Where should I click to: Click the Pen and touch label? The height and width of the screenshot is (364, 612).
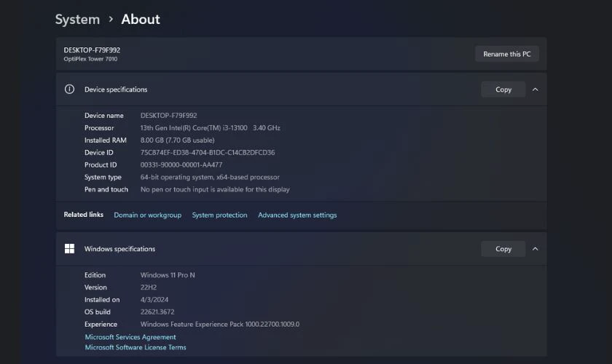pos(106,189)
